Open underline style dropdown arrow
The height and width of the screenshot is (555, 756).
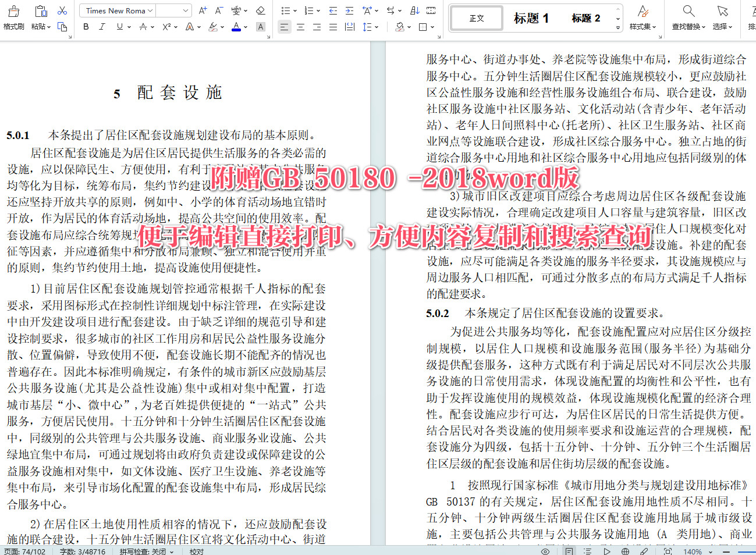point(129,27)
